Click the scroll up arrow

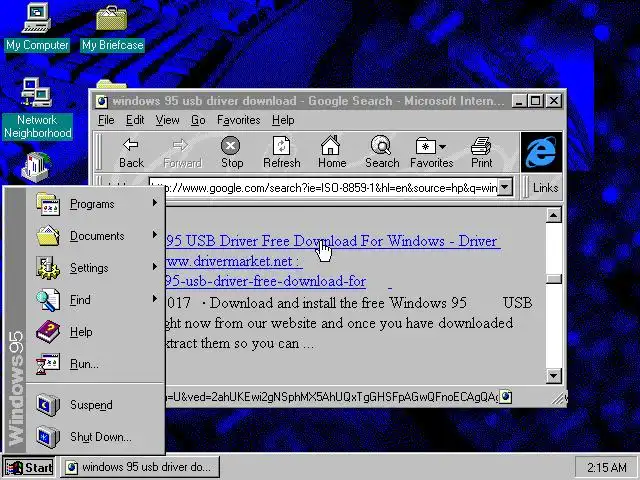[553, 215]
